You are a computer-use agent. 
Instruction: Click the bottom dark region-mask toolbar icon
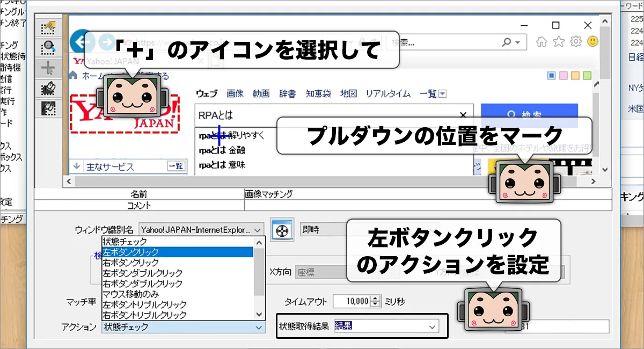pyautogui.click(x=49, y=108)
